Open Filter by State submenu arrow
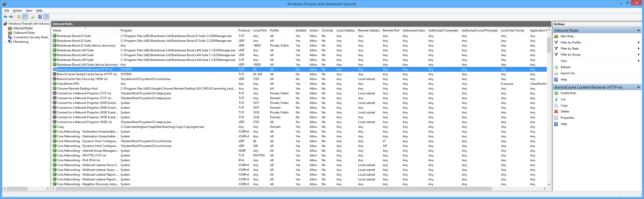644x199 pixels. point(639,49)
